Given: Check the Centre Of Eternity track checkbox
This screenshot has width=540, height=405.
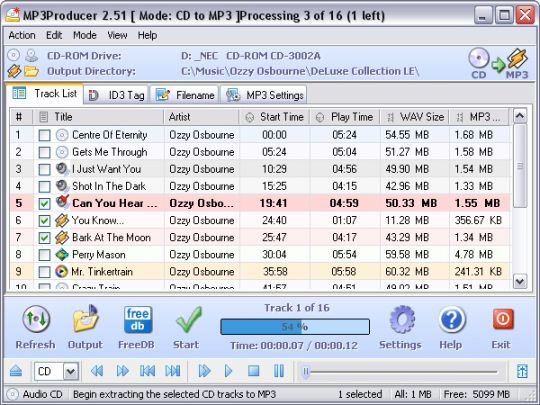Looking at the screenshot, I should (44, 135).
